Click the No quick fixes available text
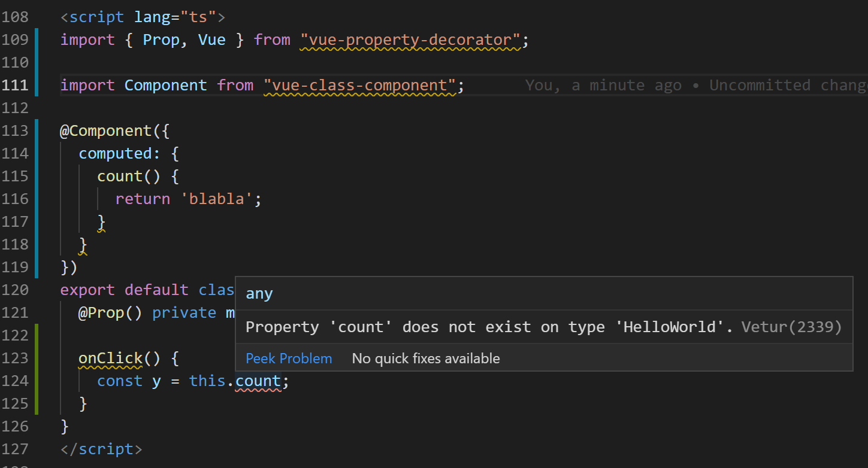The image size is (868, 468). click(x=425, y=358)
